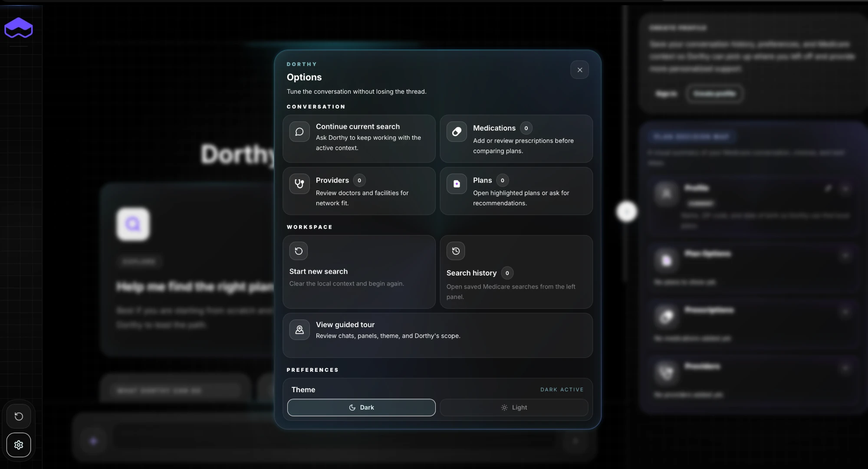Click the map pin icon for guided tour
This screenshot has height=469, width=868.
tap(299, 330)
